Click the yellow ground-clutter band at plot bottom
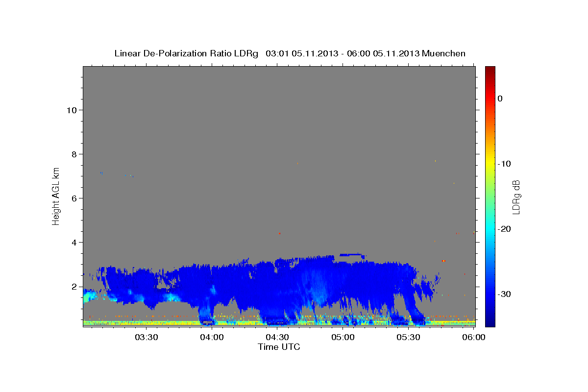Screen dimensions: 588x392 pos(142,323)
